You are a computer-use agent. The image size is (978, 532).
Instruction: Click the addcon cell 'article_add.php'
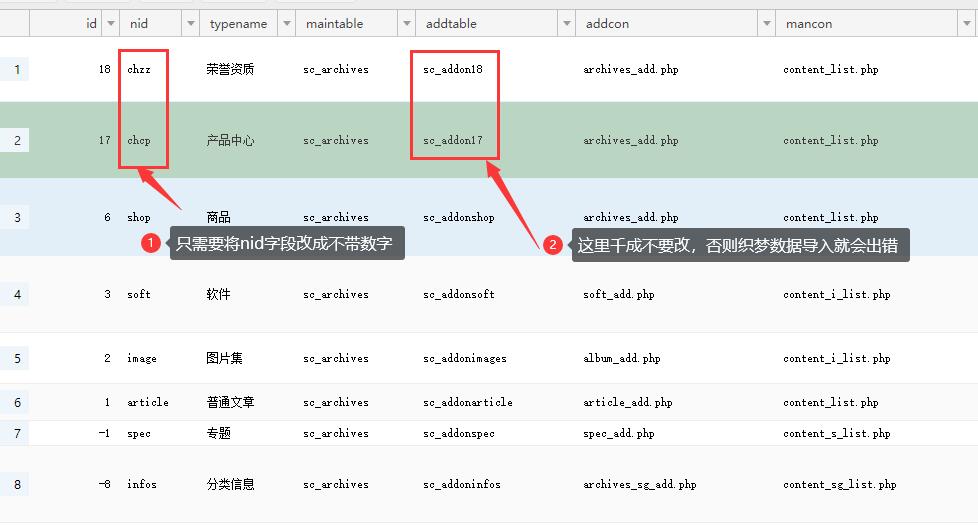[627, 402]
